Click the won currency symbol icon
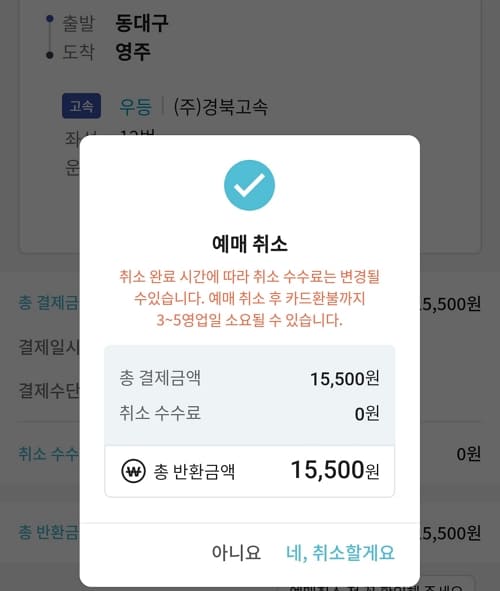This screenshot has width=500, height=591. click(x=133, y=471)
